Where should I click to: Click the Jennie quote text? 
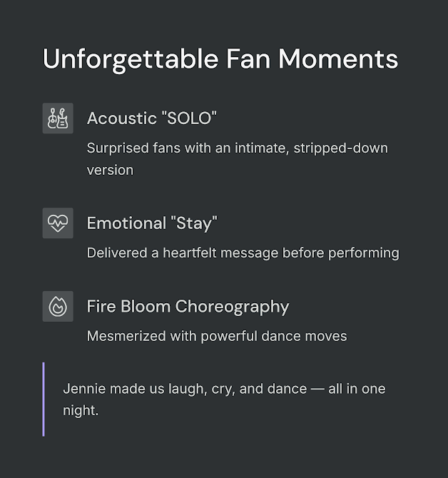[x=224, y=400]
